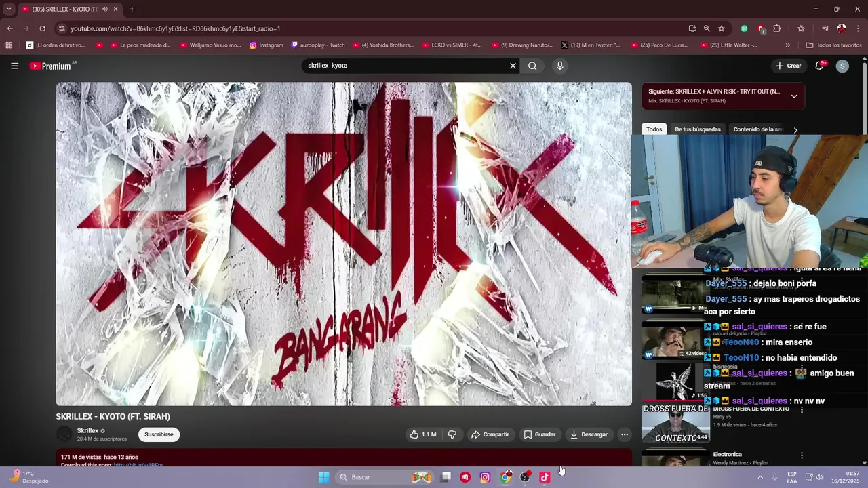Open the weather widget 17°C Despejado
The width and height of the screenshot is (868, 488).
click(29, 477)
